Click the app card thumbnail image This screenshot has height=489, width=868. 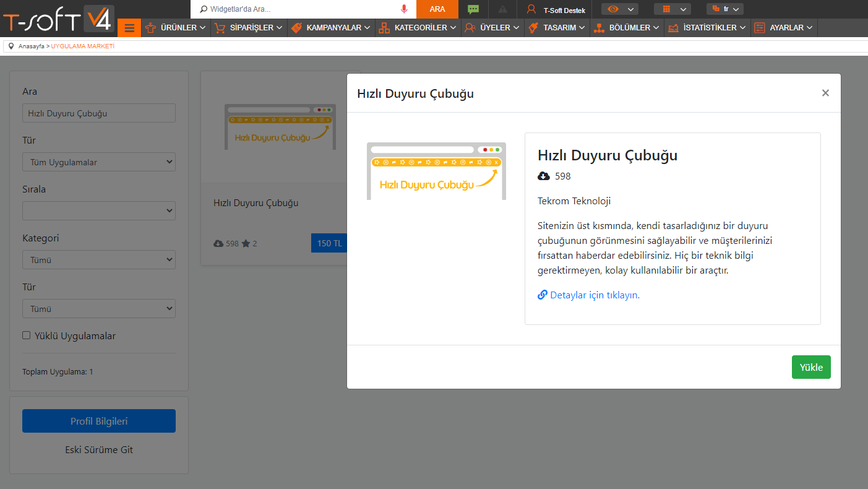[x=280, y=127]
